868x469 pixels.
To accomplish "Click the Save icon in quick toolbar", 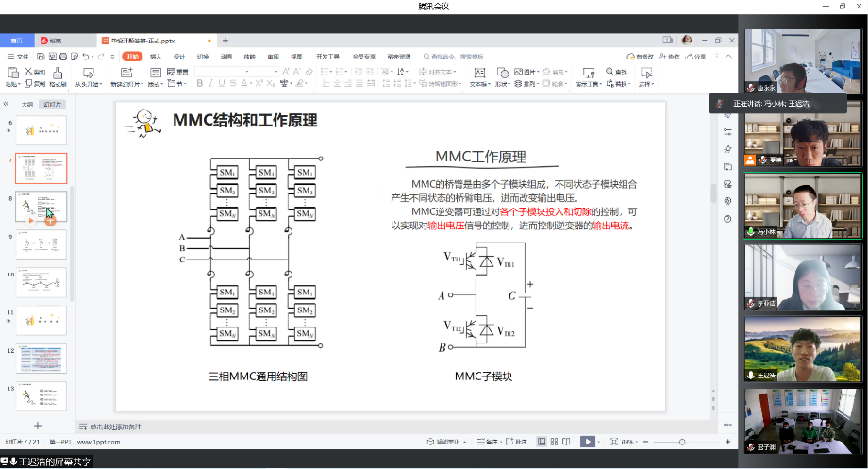I will click(41, 57).
